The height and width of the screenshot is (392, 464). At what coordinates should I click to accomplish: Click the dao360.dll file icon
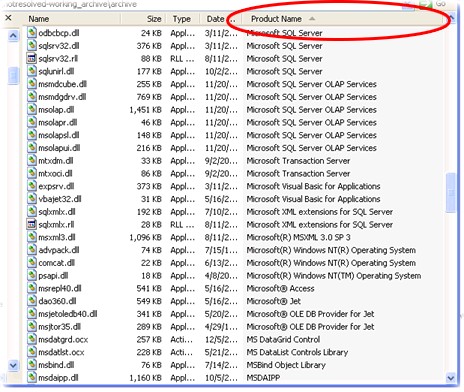pyautogui.click(x=32, y=301)
